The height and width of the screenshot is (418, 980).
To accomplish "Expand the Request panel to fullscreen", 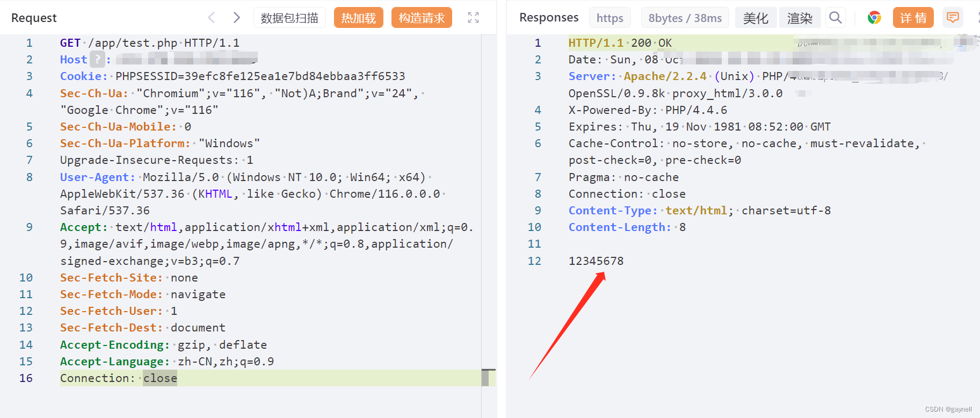I will click(x=473, y=18).
